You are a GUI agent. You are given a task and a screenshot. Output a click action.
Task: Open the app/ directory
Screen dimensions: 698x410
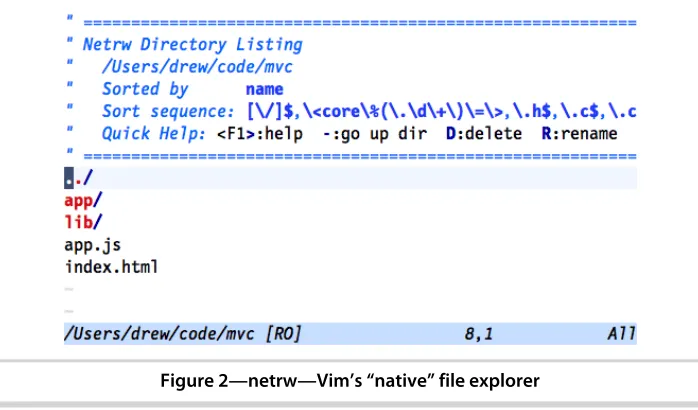click(83, 200)
